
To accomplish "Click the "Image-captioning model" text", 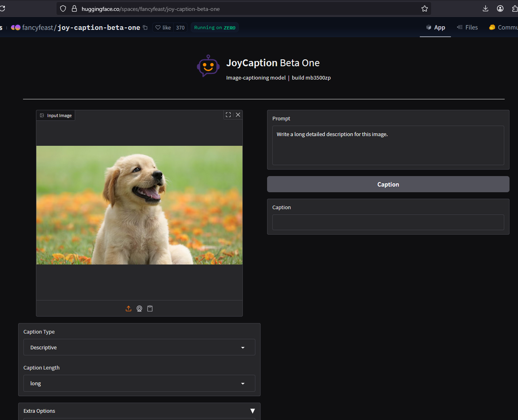I will tap(256, 78).
